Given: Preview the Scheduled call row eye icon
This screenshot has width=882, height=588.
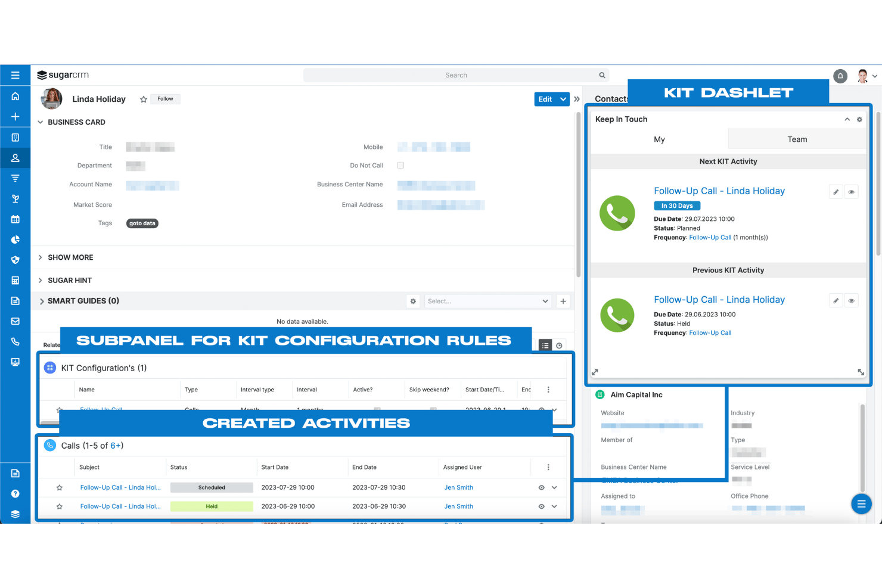Looking at the screenshot, I should click(542, 487).
